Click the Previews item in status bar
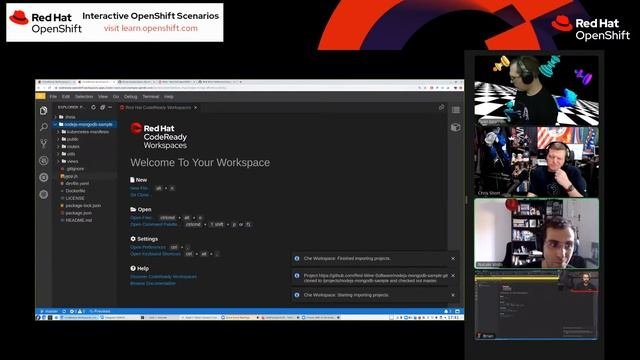640x360 pixels. (x=100, y=311)
